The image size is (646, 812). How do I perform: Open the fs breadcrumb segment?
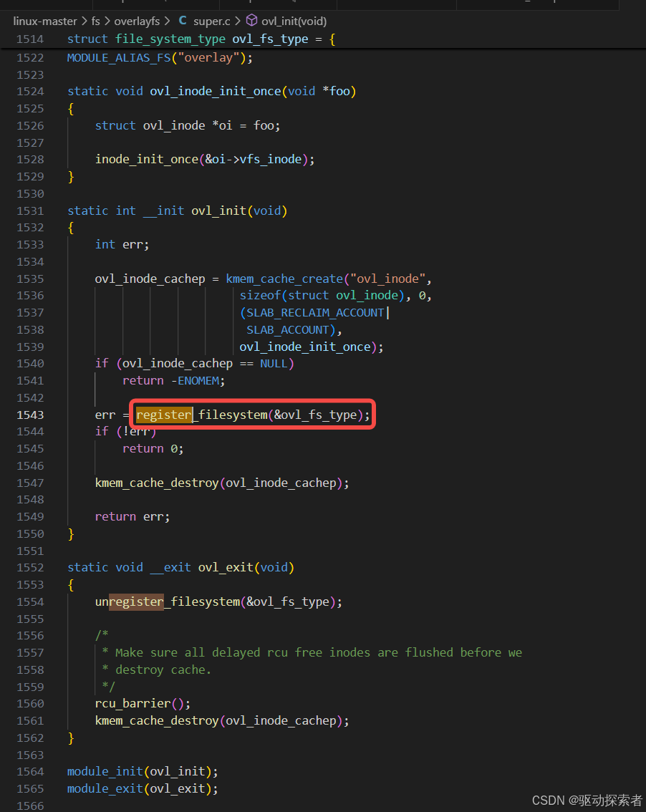pos(96,21)
